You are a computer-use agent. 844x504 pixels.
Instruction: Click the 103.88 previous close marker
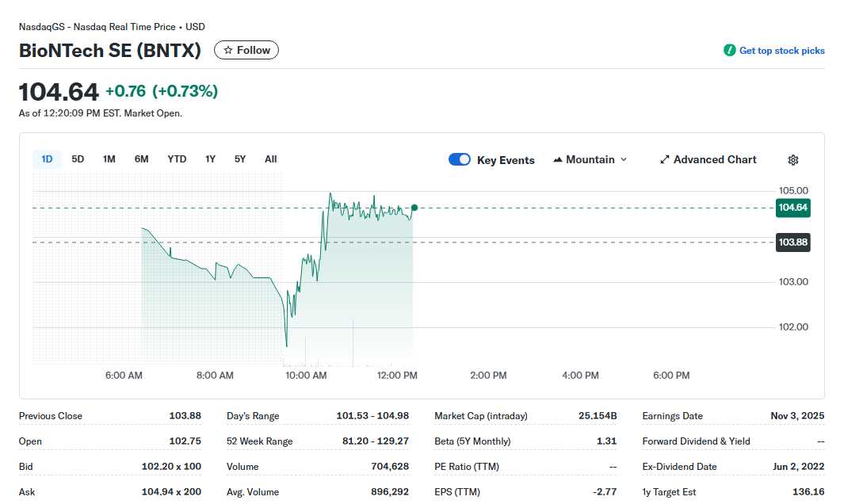coord(792,242)
